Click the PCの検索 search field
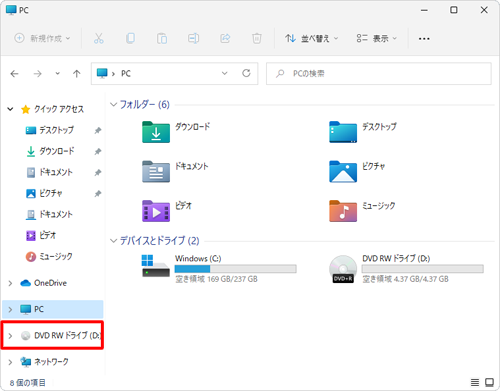500x391 pixels. tap(379, 73)
